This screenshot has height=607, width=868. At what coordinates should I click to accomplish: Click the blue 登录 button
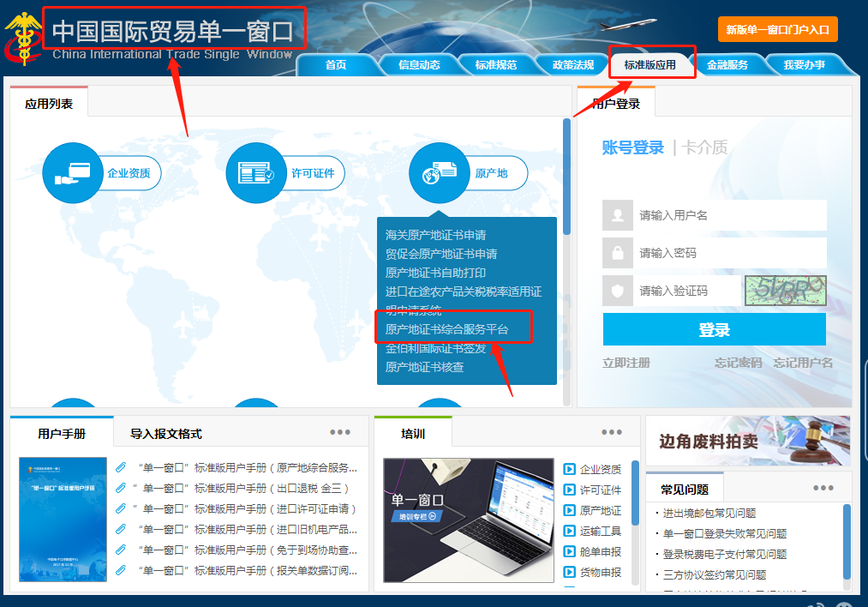click(x=714, y=329)
